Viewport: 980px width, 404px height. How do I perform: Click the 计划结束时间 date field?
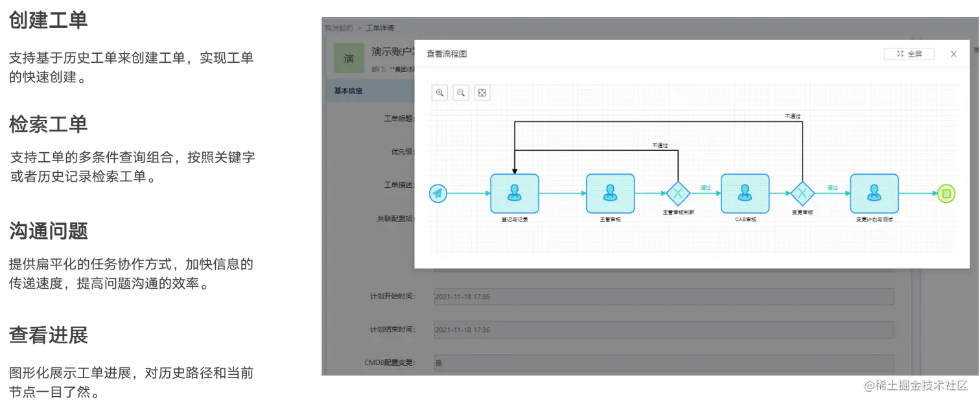662,330
